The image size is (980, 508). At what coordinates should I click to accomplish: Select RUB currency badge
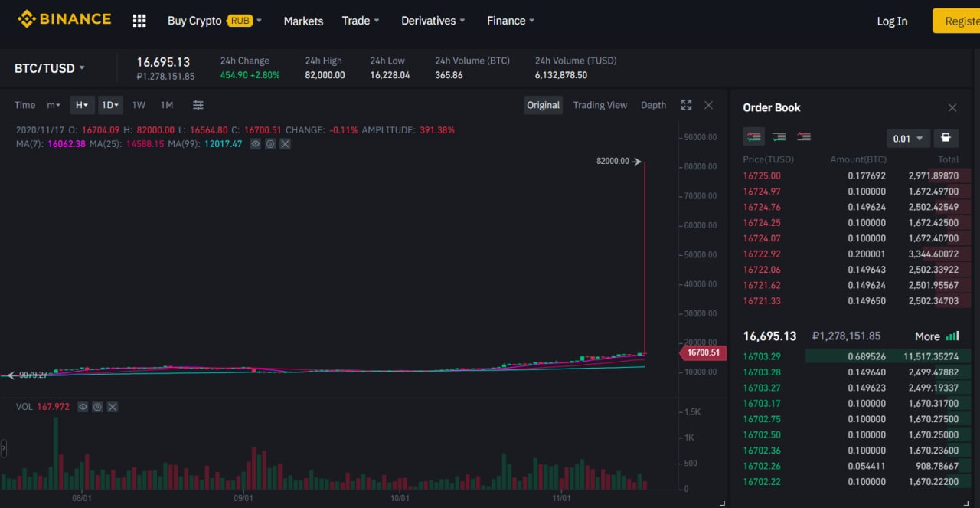pyautogui.click(x=240, y=21)
